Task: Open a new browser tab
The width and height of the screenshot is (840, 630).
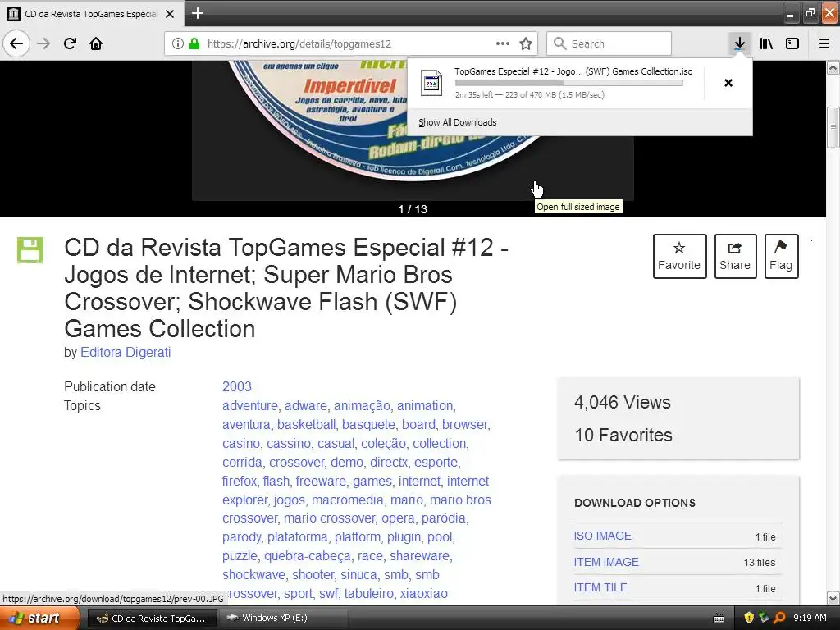Action: pyautogui.click(x=197, y=13)
